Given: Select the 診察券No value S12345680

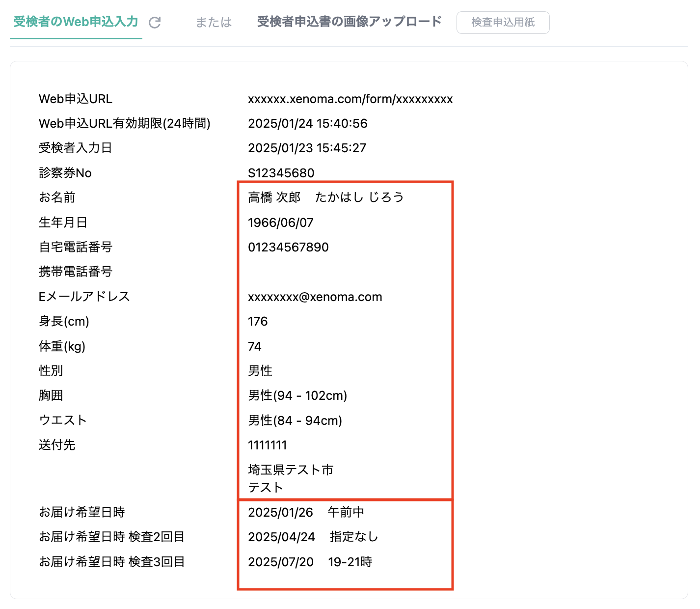Looking at the screenshot, I should [281, 173].
